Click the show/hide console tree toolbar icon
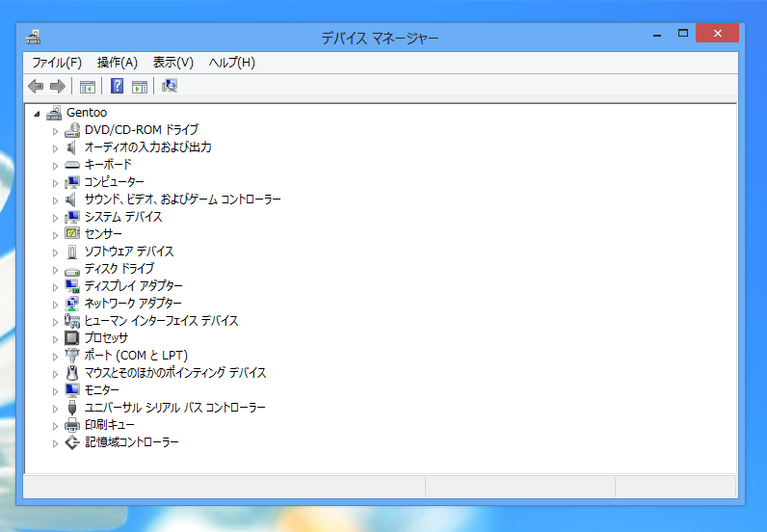This screenshot has height=532, width=767. click(x=88, y=87)
